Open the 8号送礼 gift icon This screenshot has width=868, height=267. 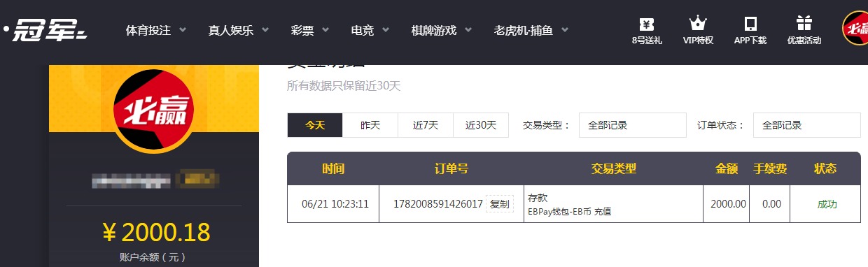[647, 24]
